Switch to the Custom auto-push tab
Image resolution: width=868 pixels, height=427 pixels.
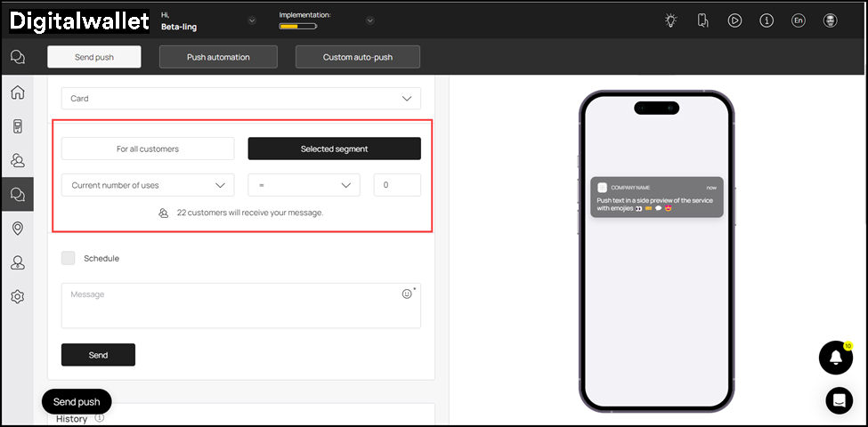357,57
